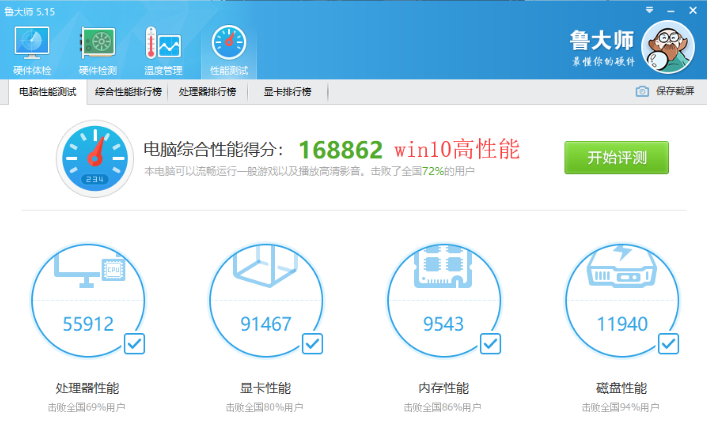707x434 pixels.
Task: Uncheck the 显卡性能 test checkbox
Action: click(x=312, y=344)
